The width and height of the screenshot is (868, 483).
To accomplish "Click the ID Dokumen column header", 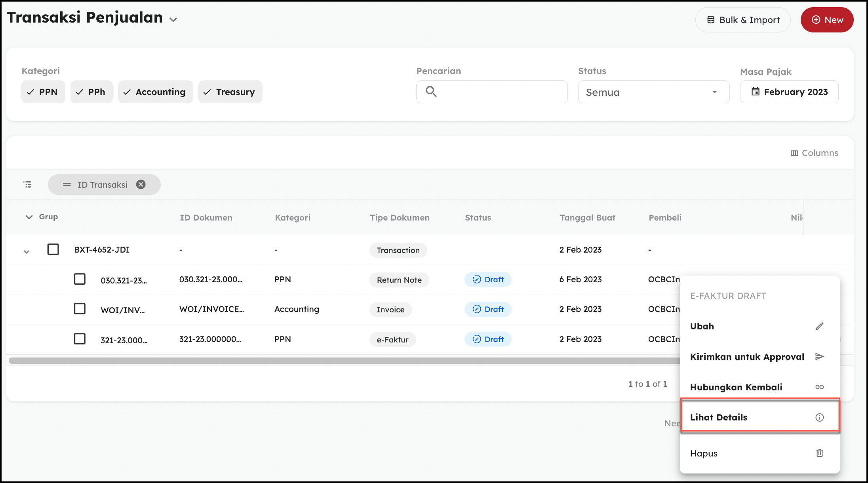I will (206, 217).
